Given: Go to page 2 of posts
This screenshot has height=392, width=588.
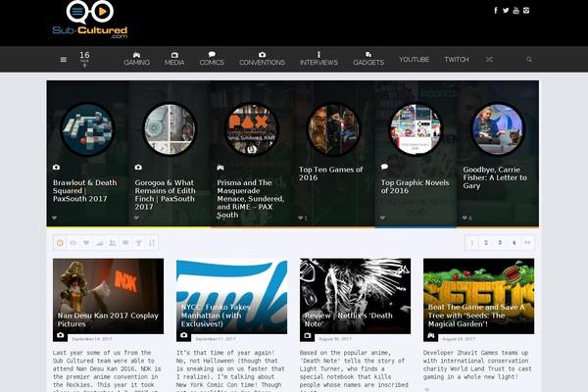Looking at the screenshot, I should pos(486,243).
